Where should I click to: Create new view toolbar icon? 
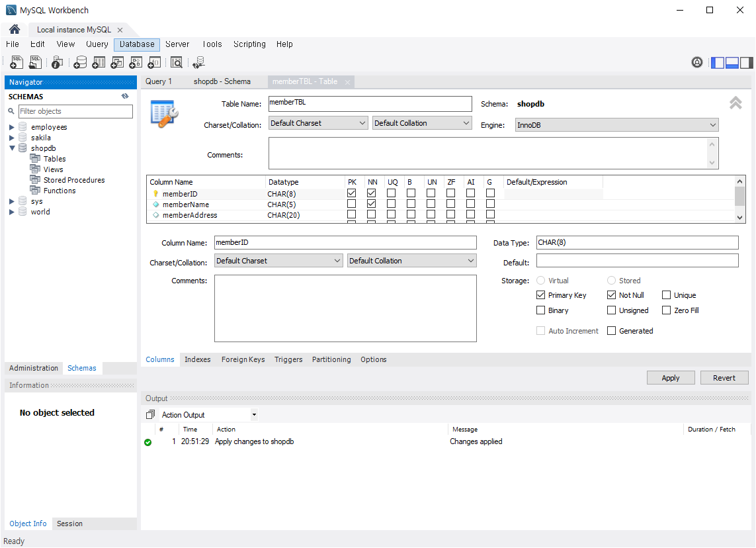[117, 62]
